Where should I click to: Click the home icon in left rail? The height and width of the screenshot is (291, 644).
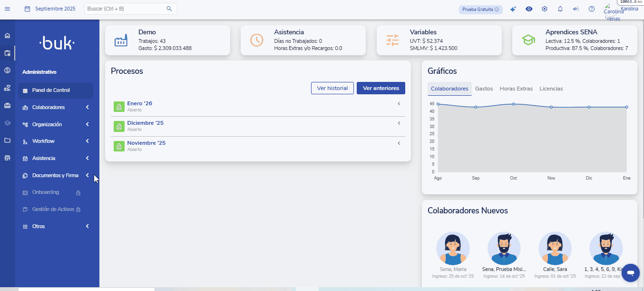coord(7,36)
